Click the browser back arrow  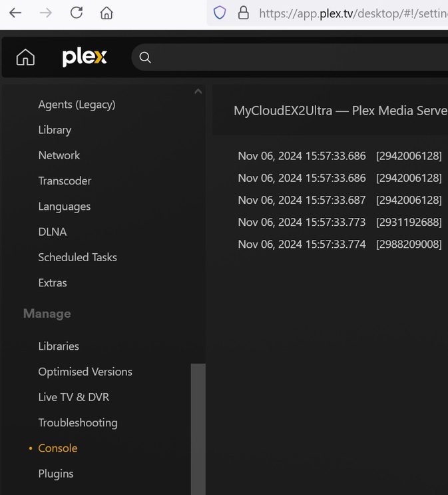pyautogui.click(x=15, y=13)
